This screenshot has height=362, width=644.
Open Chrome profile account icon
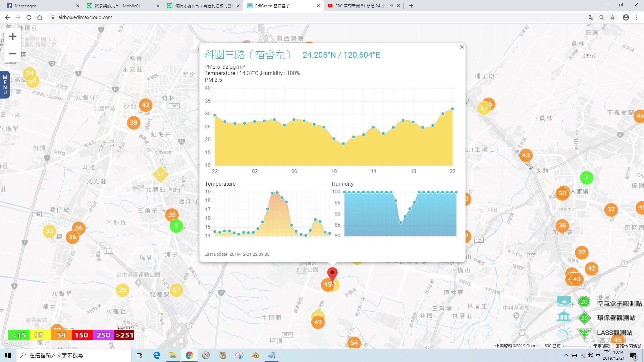626,17
